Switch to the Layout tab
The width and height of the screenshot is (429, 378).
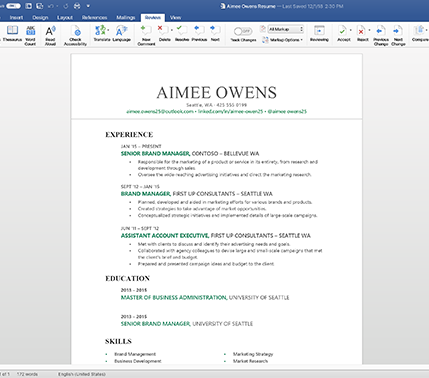(65, 17)
